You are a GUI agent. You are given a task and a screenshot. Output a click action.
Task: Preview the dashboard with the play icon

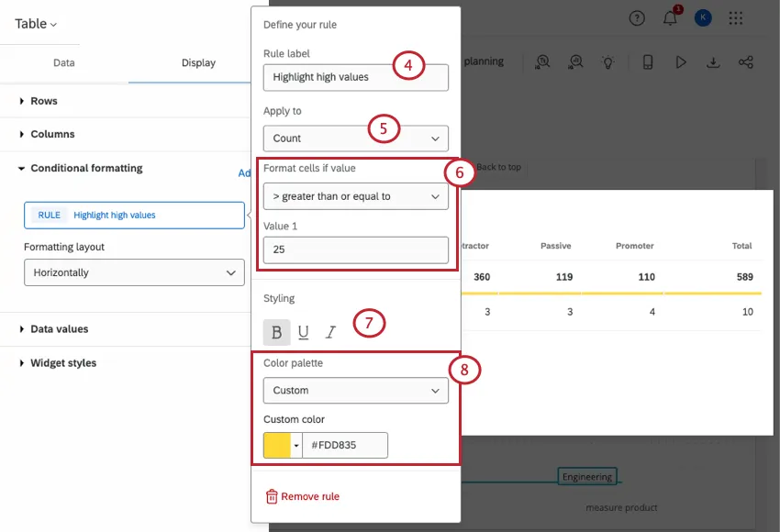(680, 61)
